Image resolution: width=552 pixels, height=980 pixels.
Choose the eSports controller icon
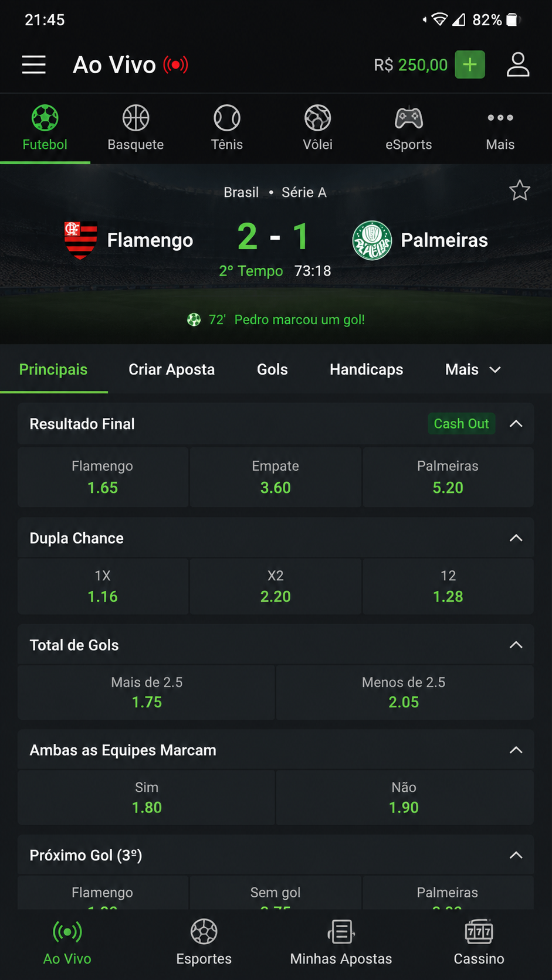point(409,118)
